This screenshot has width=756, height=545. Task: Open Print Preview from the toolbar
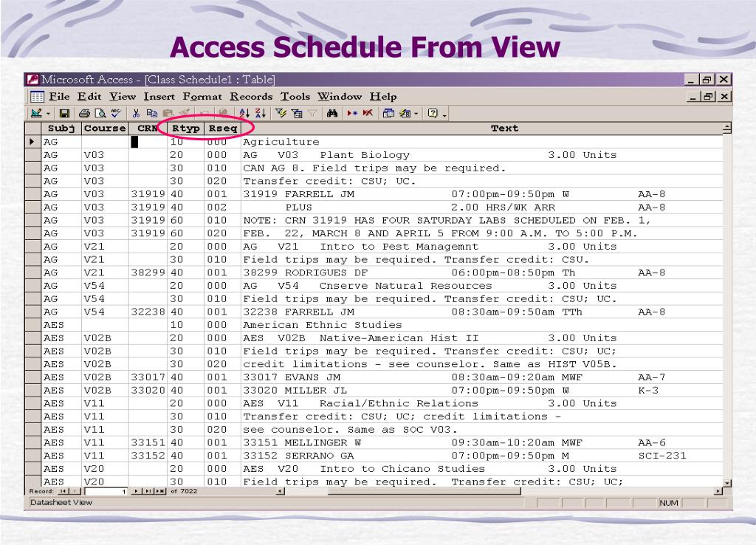click(100, 113)
